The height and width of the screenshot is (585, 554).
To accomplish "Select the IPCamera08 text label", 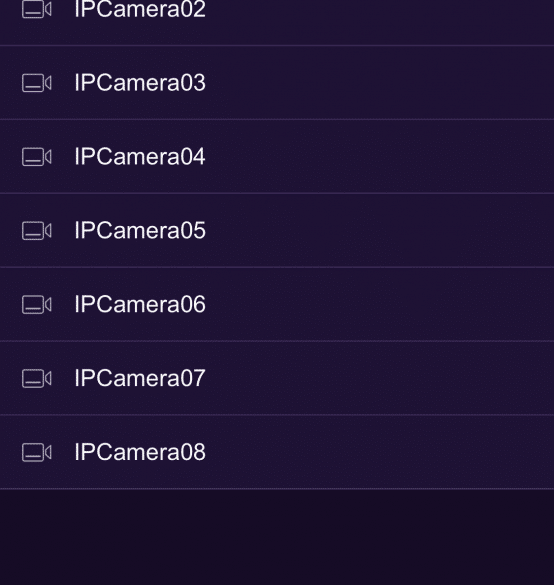I will click(x=140, y=452).
